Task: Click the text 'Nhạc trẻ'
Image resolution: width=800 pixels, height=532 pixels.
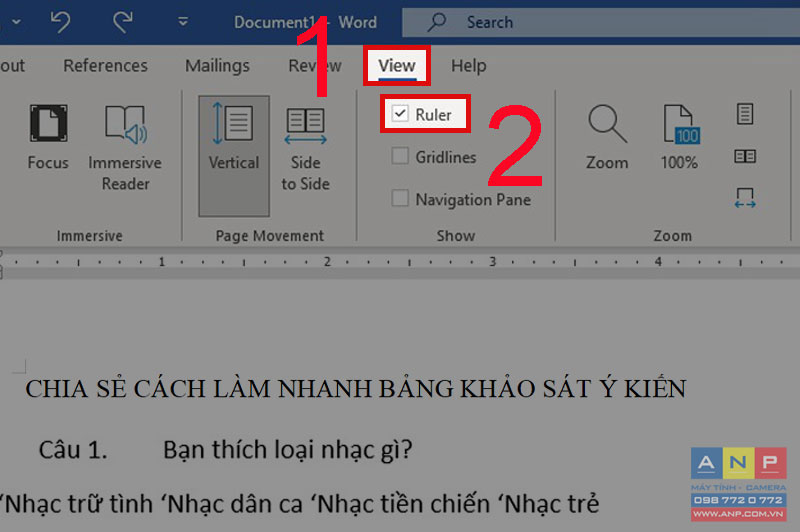Action: 553,504
